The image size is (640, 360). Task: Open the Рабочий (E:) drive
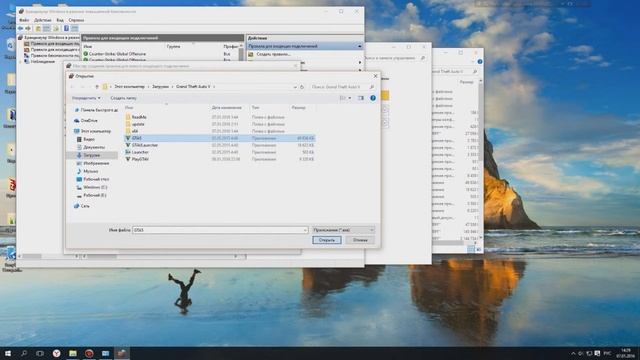pos(92,195)
